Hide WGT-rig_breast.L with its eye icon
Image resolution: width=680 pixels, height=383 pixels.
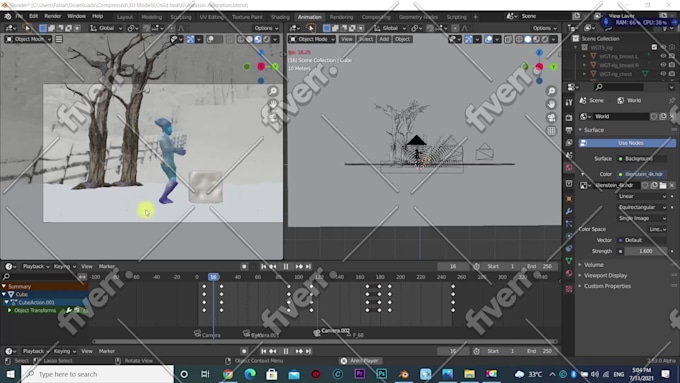coord(663,56)
